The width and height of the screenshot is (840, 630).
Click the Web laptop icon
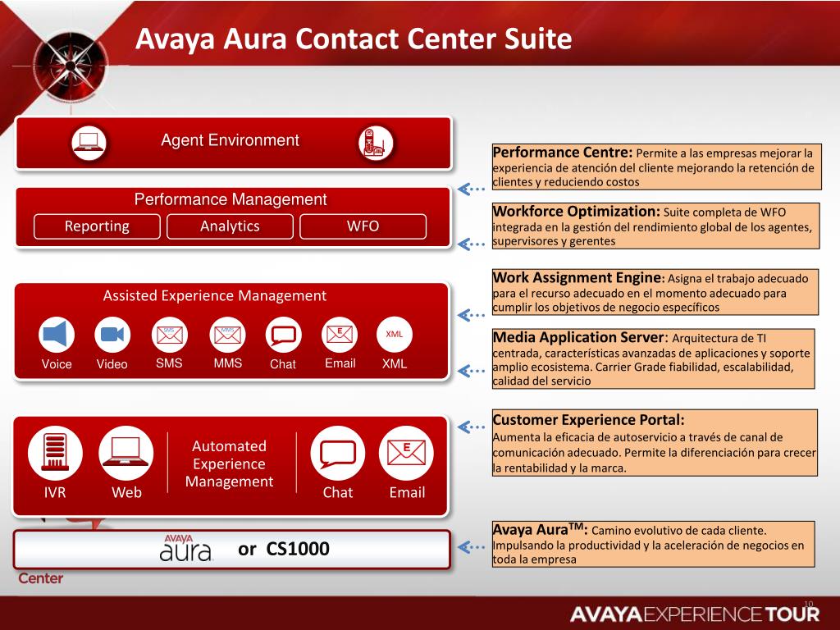(126, 453)
